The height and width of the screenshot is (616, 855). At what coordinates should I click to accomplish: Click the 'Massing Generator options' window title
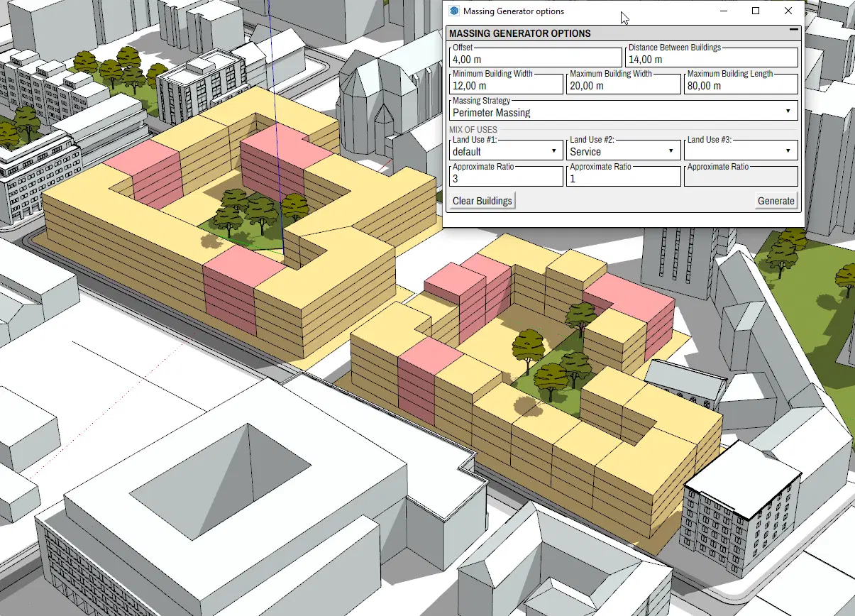pyautogui.click(x=514, y=11)
